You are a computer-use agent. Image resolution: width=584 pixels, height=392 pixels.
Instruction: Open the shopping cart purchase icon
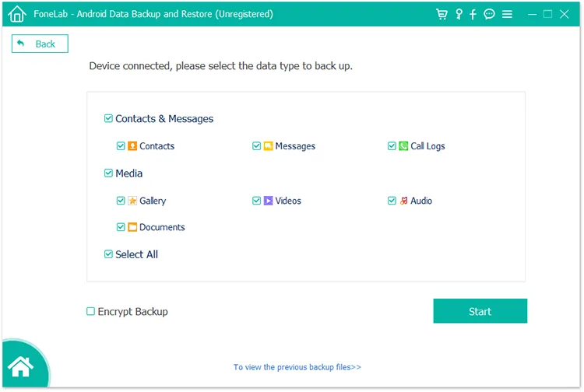pyautogui.click(x=442, y=14)
